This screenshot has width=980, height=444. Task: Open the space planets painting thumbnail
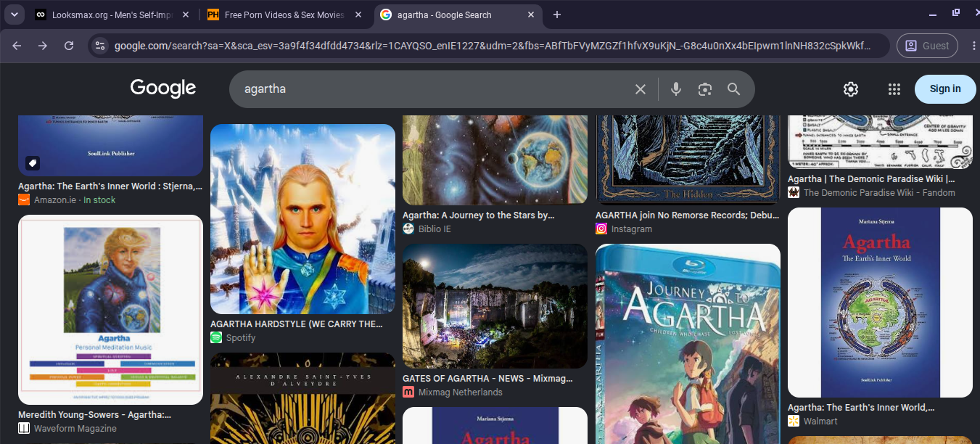click(495, 160)
